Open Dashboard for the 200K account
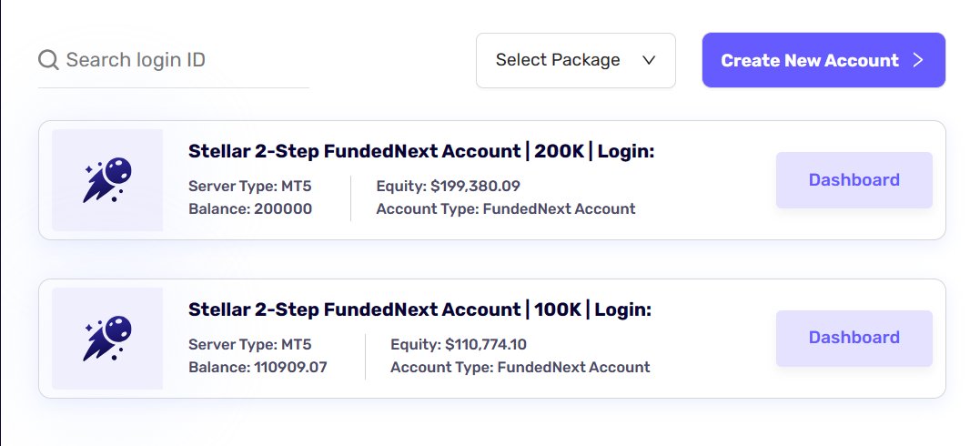 click(854, 180)
